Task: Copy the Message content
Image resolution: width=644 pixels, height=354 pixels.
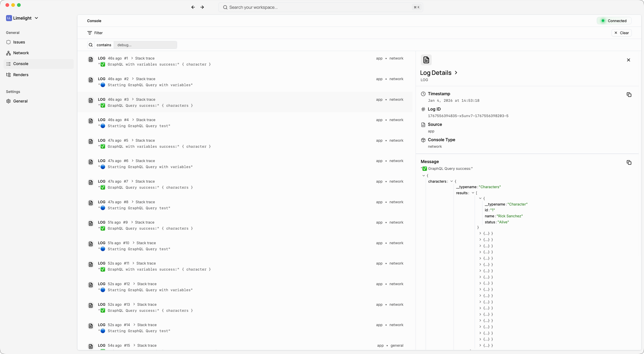Action: [x=629, y=163]
